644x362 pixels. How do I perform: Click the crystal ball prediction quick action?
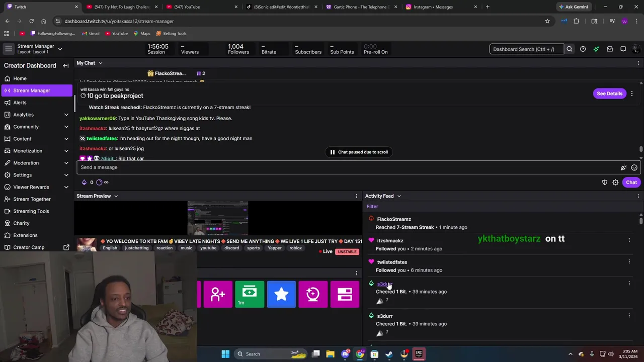313,294
